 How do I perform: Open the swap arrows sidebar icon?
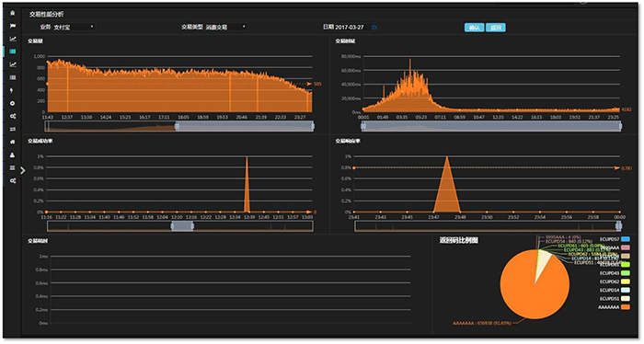coord(13,129)
